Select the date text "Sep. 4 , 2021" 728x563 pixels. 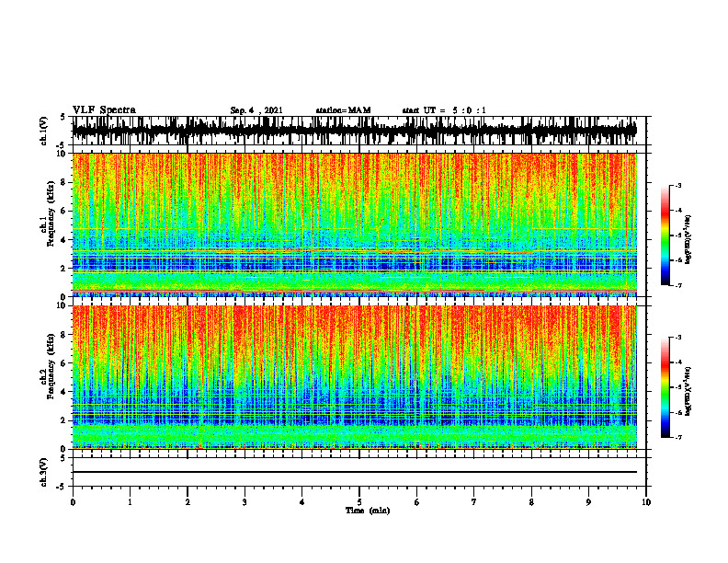[x=256, y=110]
